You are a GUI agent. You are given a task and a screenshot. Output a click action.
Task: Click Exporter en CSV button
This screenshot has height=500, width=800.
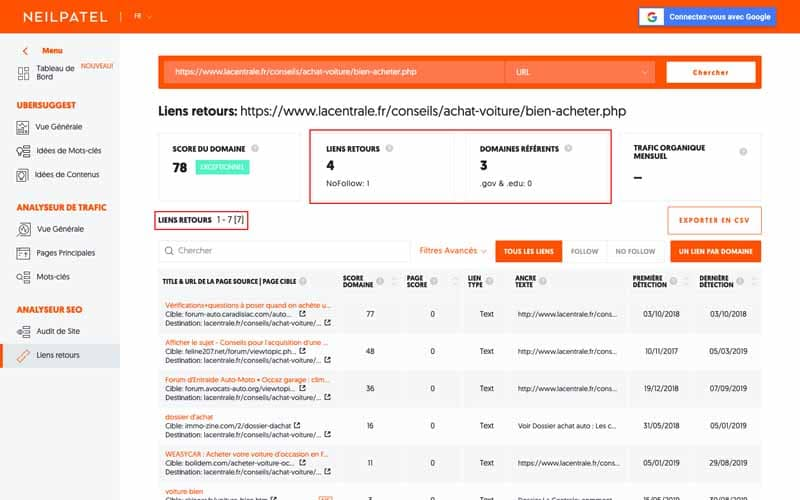(x=714, y=220)
